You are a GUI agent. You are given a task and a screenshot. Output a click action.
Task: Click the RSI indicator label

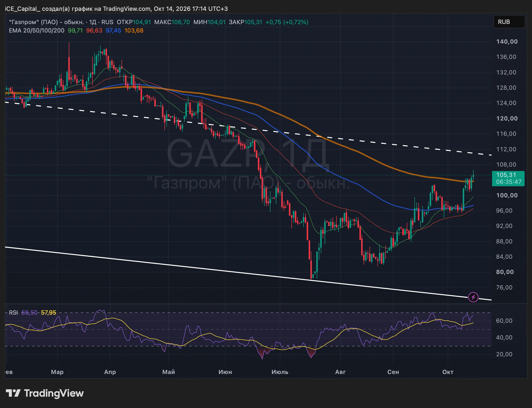(13, 313)
